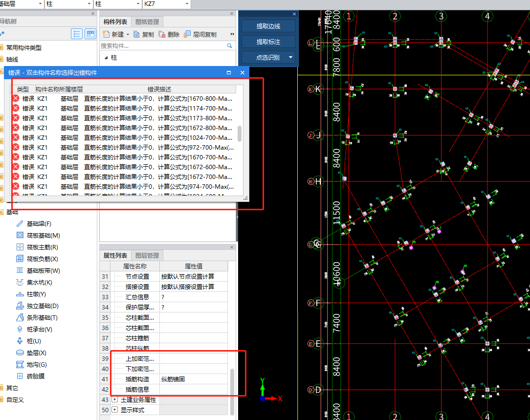
Task: Switch to the 图纸管理 tab
Action: tap(147, 22)
